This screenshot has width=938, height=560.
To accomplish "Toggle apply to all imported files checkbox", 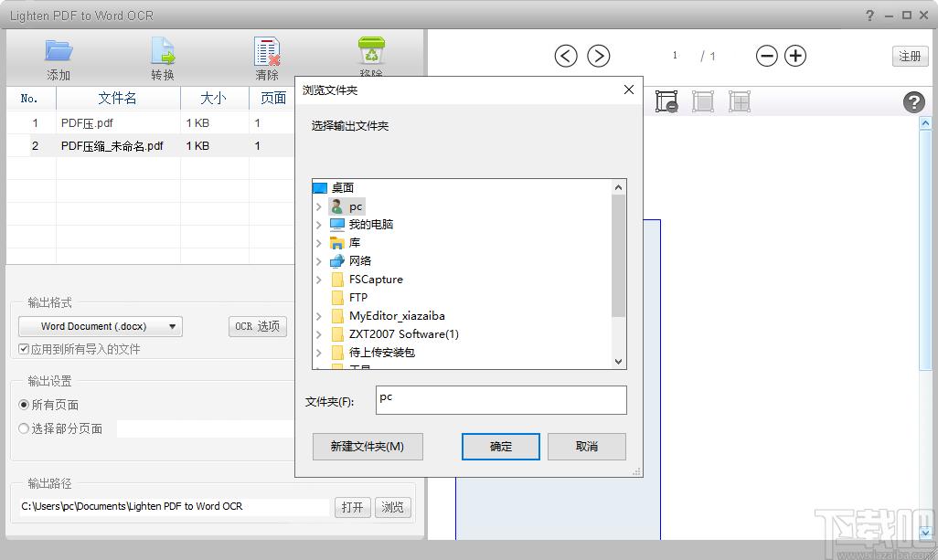I will pyautogui.click(x=24, y=348).
